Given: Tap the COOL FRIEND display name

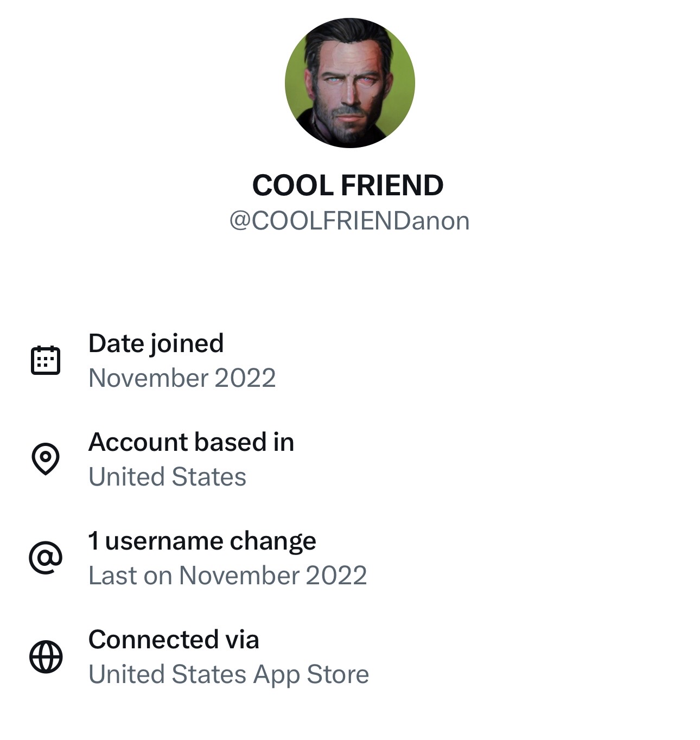Looking at the screenshot, I should point(348,186).
